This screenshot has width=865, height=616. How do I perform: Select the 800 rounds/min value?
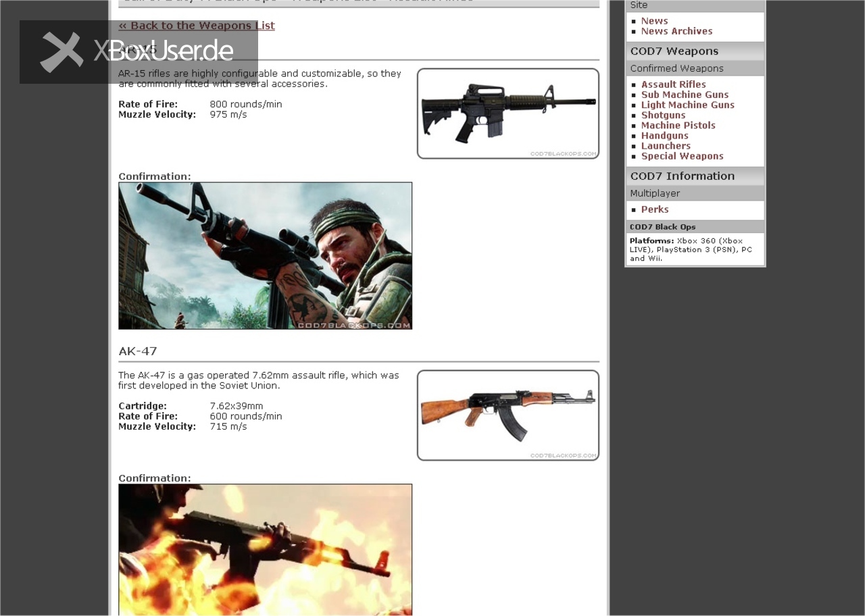tap(246, 104)
